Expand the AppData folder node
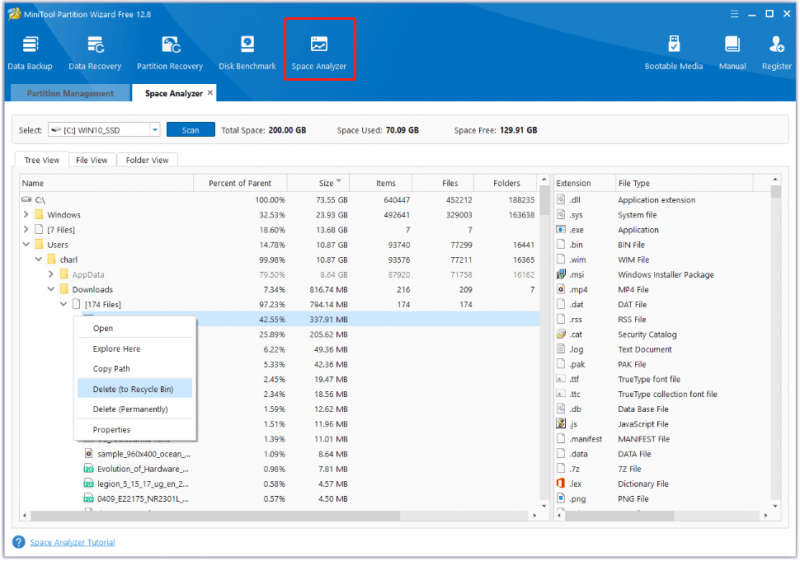Viewport: 800px width, 561px height. click(51, 274)
